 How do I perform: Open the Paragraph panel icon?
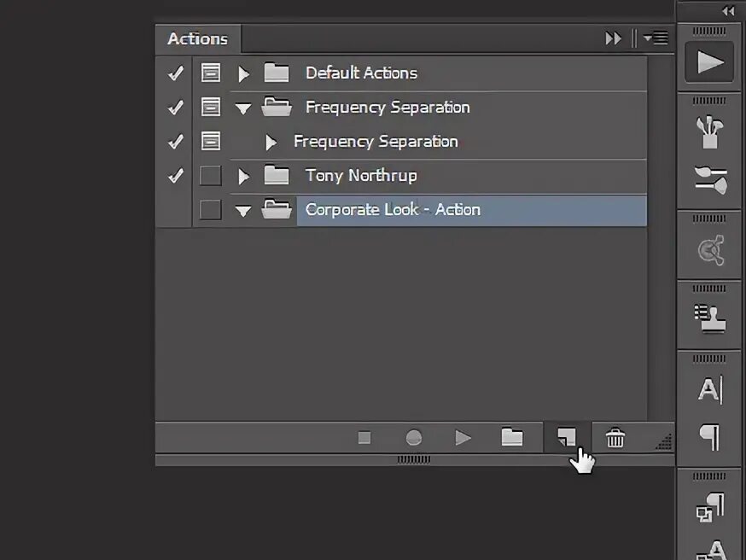(x=710, y=437)
